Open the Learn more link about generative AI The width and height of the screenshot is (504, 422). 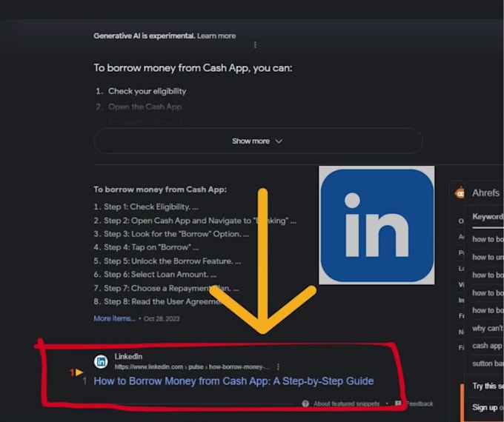click(x=216, y=36)
